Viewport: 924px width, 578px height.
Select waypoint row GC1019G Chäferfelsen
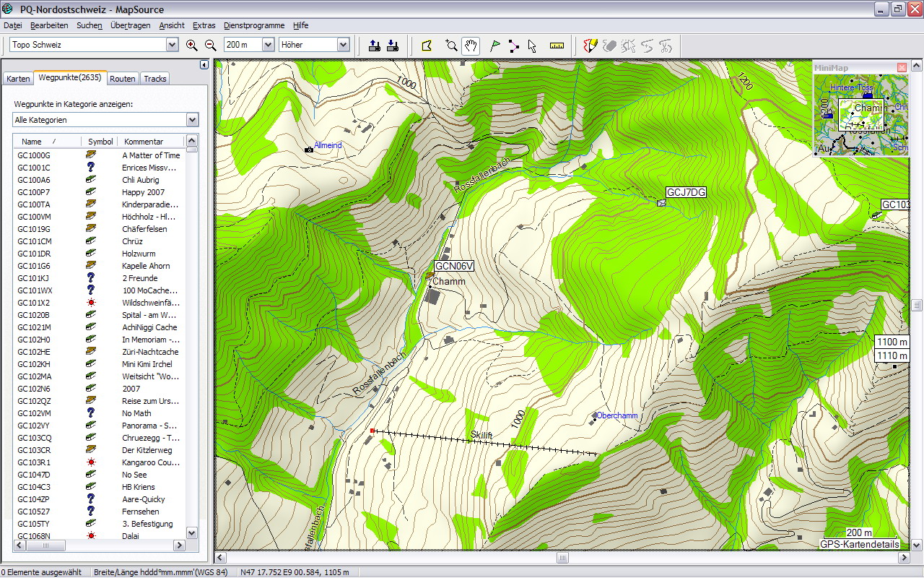click(x=100, y=229)
